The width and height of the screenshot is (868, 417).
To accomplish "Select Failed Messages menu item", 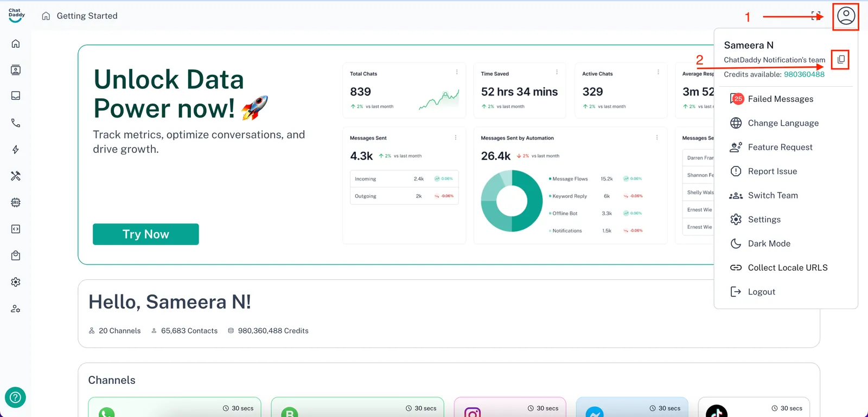I will tap(780, 99).
